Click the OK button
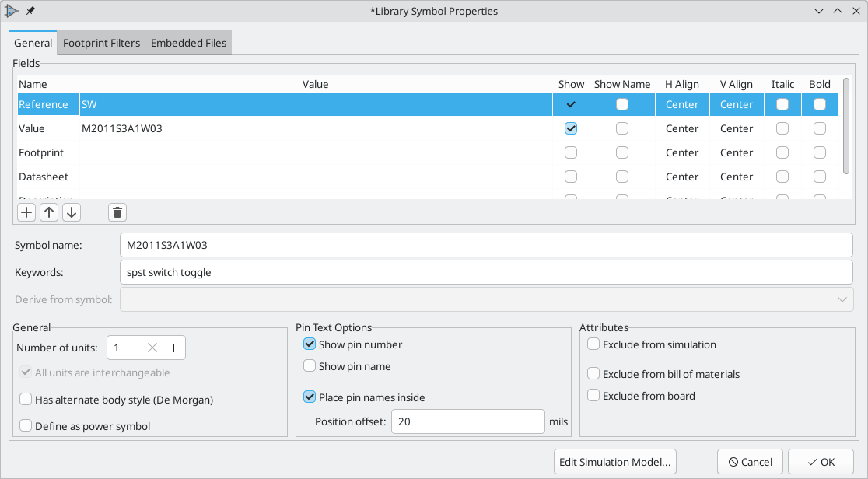Viewport: 868px width, 479px height. (x=821, y=462)
